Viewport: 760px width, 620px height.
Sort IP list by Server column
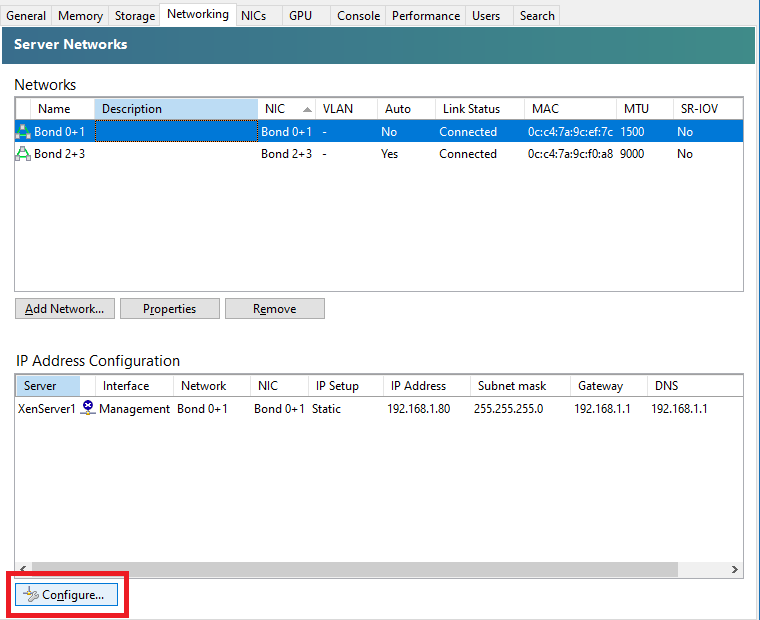pyautogui.click(x=54, y=386)
